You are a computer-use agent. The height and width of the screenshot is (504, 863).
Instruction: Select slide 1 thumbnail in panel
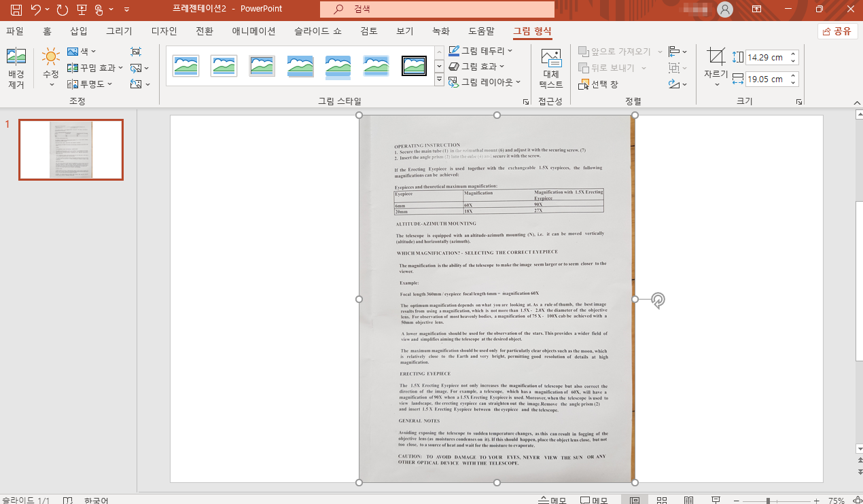(71, 150)
